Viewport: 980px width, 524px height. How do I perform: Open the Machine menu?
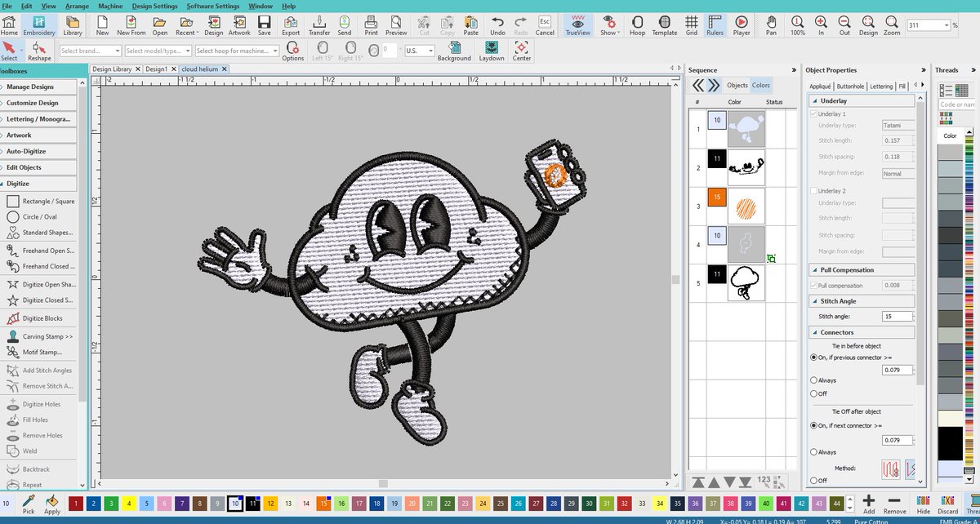(x=110, y=6)
